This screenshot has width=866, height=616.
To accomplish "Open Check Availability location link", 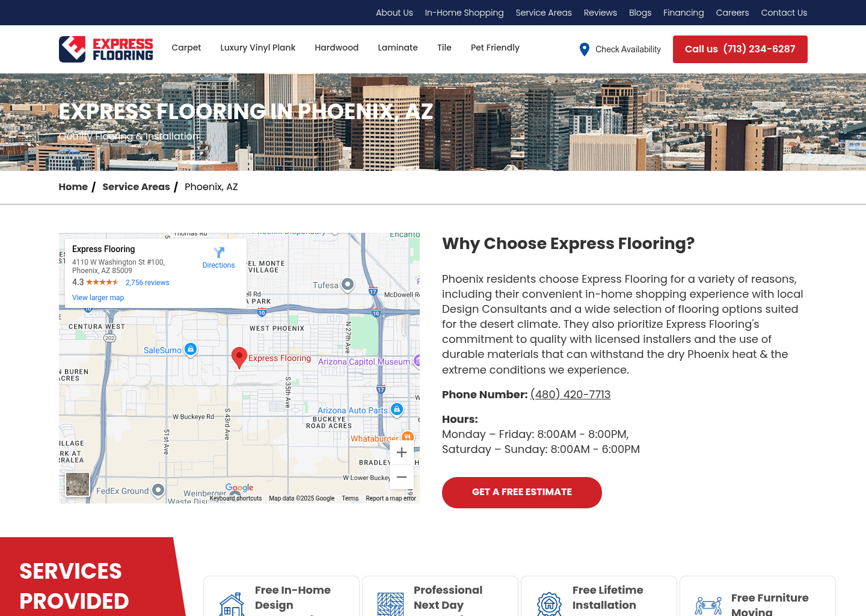I will 620,49.
